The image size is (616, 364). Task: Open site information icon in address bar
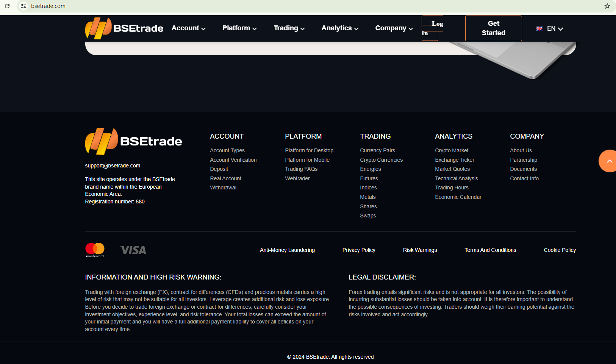coord(23,6)
